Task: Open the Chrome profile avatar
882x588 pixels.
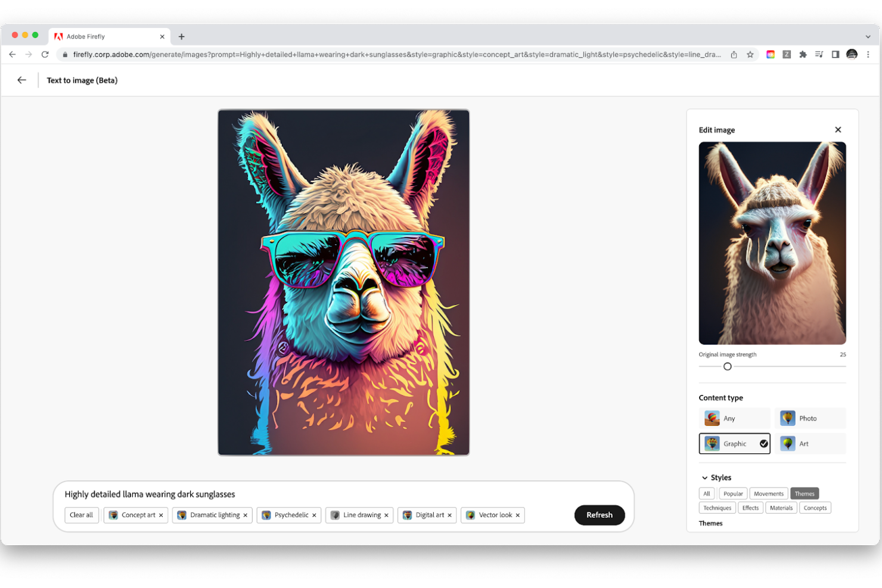Action: 852,54
